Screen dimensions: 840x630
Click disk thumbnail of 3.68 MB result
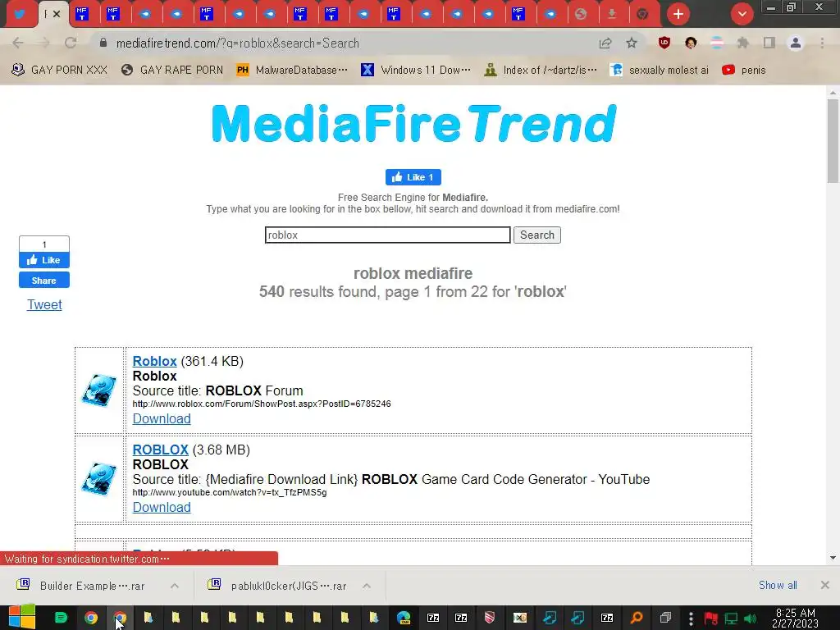(99, 478)
